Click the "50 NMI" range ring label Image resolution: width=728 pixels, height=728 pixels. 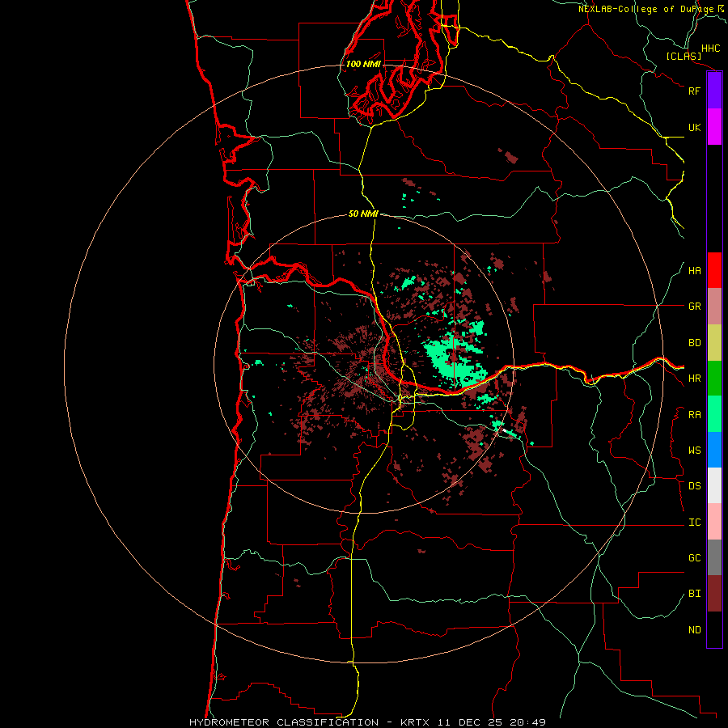coord(363,214)
